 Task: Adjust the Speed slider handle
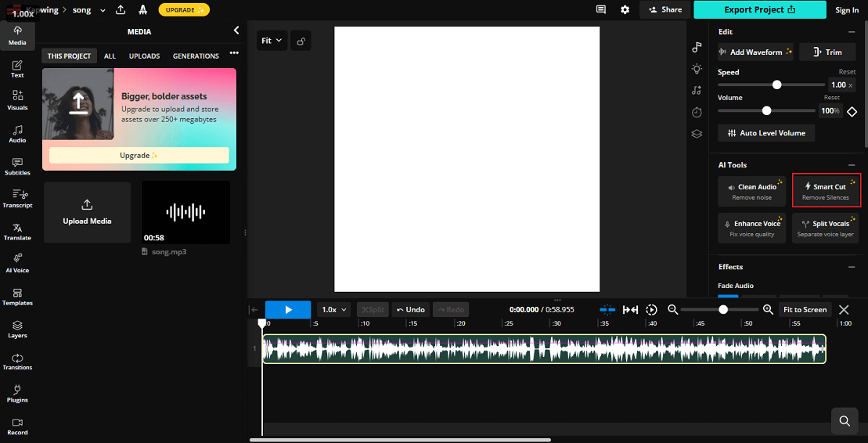tap(776, 85)
